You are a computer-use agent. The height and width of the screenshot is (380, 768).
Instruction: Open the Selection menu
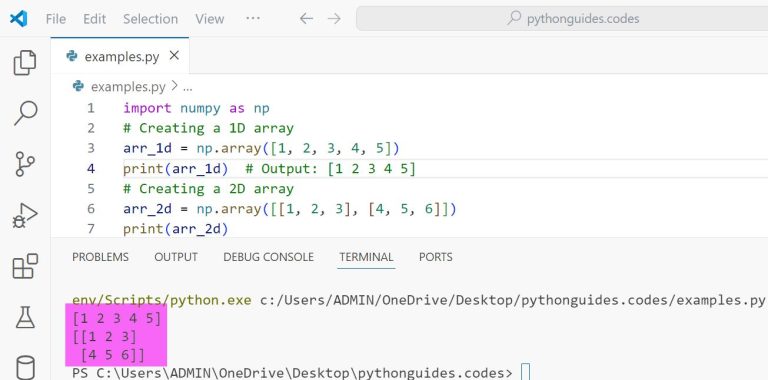[x=150, y=19]
